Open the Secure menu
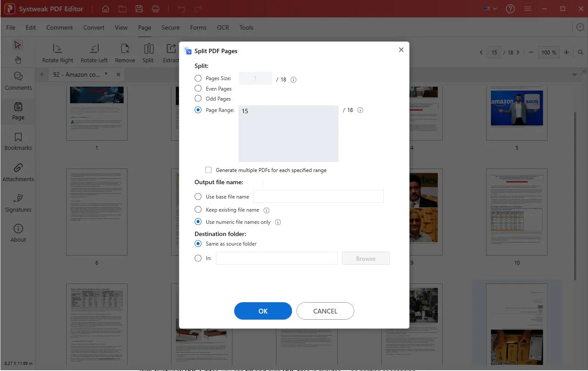This screenshot has height=371, width=588. pyautogui.click(x=170, y=27)
